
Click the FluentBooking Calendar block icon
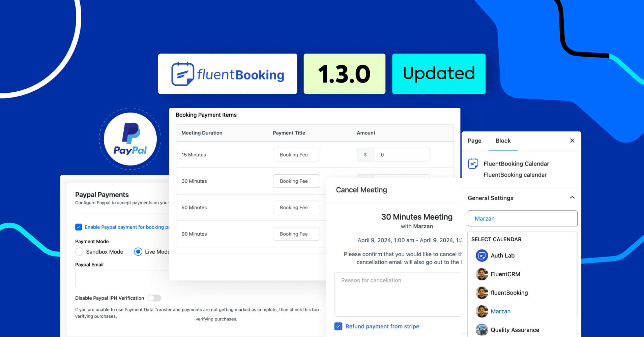pyautogui.click(x=473, y=164)
